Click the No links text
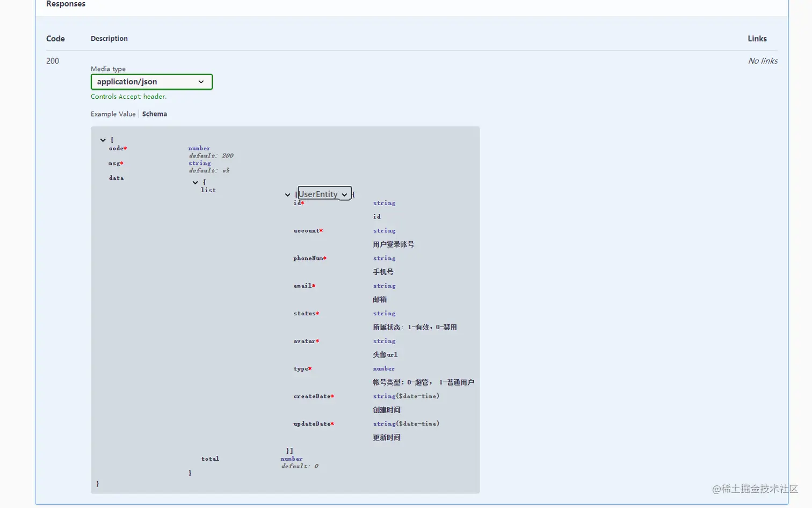812x508 pixels. (763, 61)
